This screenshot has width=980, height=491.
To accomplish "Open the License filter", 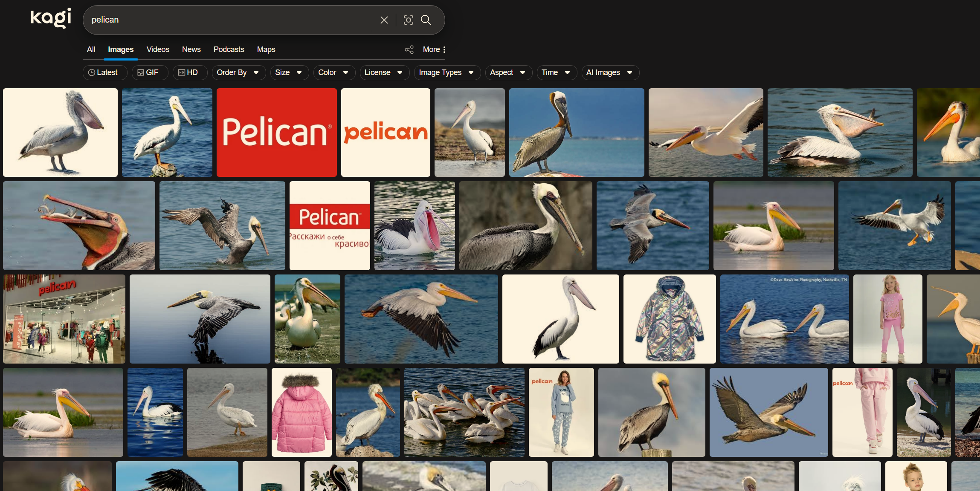I will tap(383, 72).
